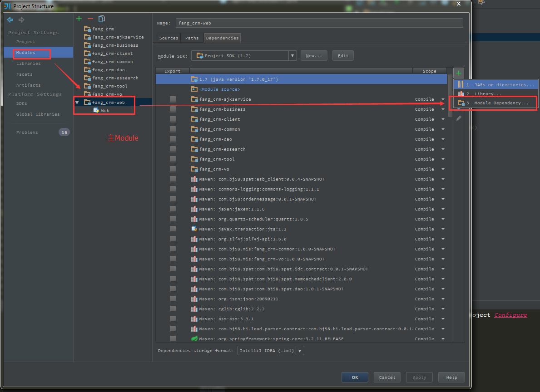Click the folder icon for fang_crm-dao dependency
This screenshot has width=540, height=392.
point(194,139)
